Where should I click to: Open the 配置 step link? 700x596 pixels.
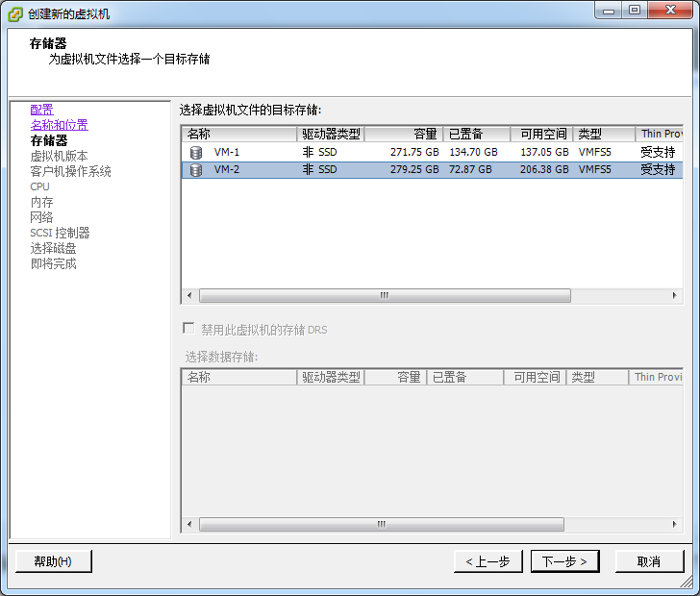click(x=41, y=110)
